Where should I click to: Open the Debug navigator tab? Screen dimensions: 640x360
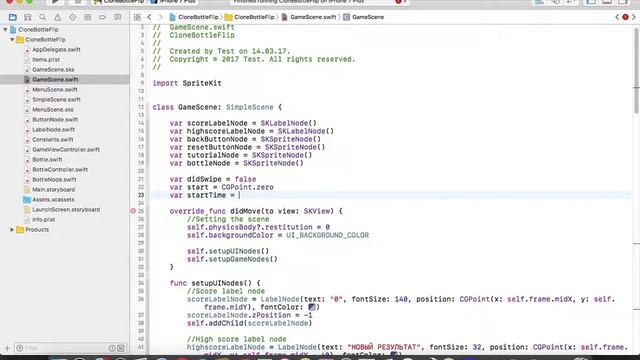(x=87, y=17)
